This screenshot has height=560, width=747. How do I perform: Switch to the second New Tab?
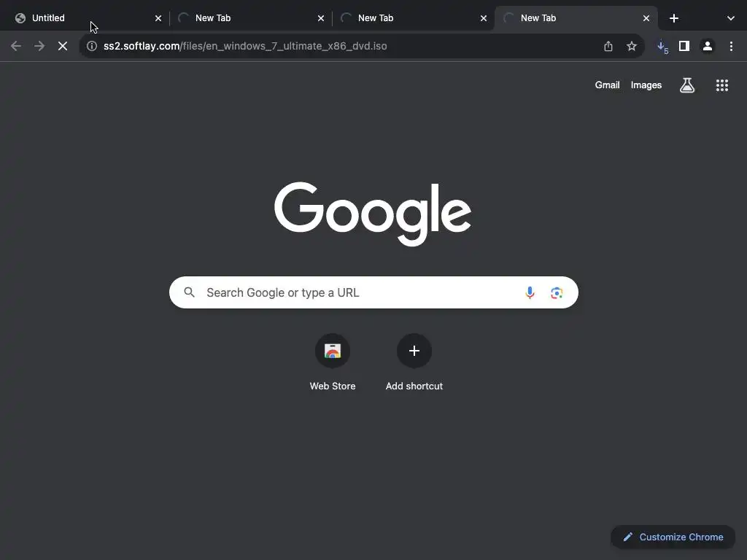251,18
